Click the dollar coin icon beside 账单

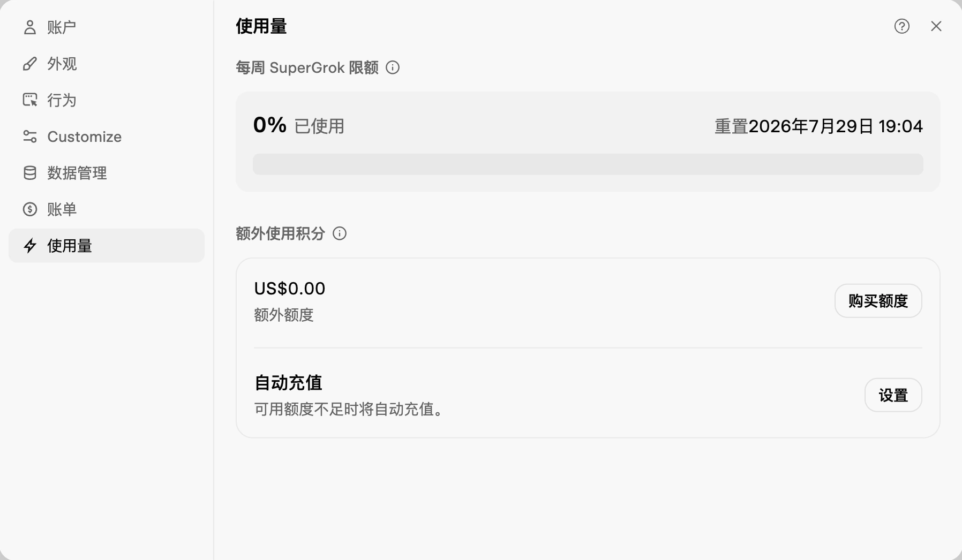(x=30, y=209)
